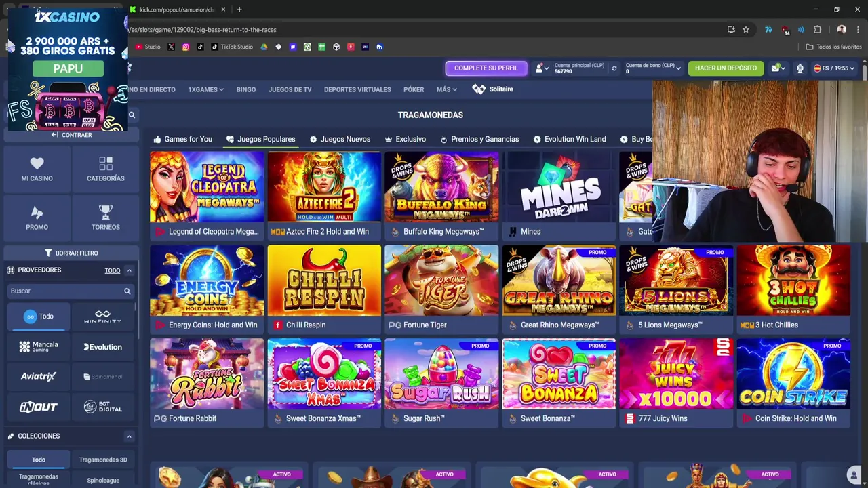This screenshot has width=868, height=488.
Task: Open the user account profile dropdown
Action: [542, 68]
